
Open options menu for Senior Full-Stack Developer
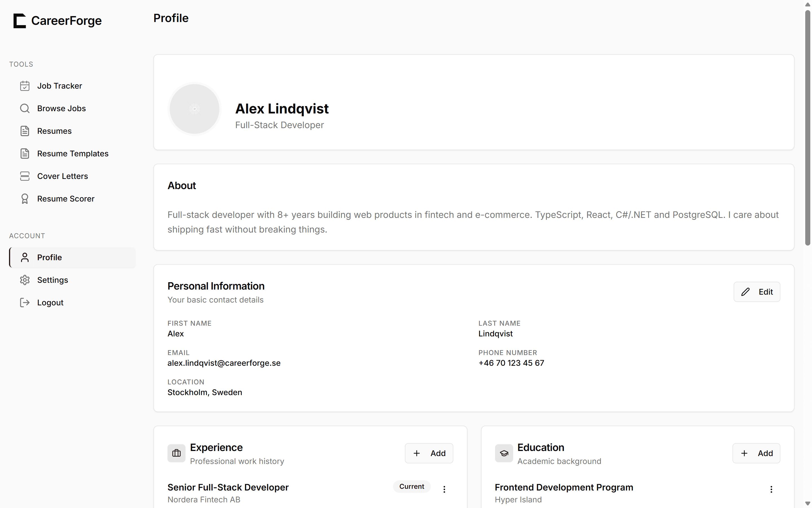[444, 489]
